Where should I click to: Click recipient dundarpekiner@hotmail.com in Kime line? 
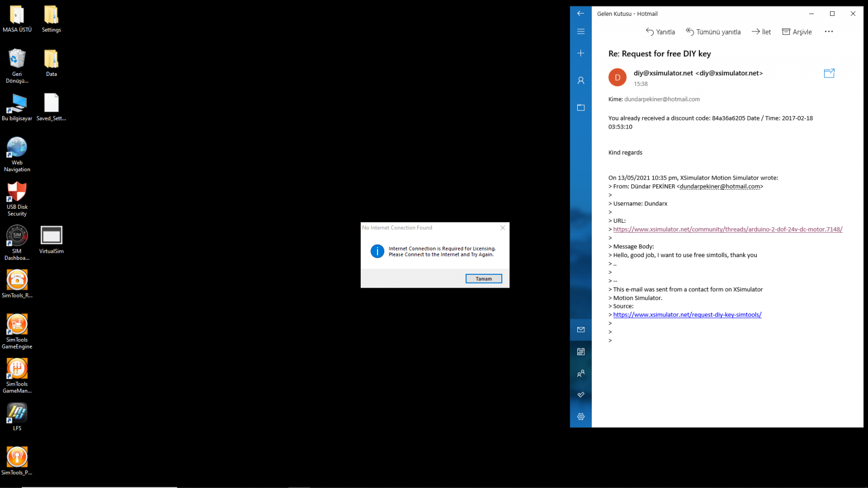pos(662,99)
